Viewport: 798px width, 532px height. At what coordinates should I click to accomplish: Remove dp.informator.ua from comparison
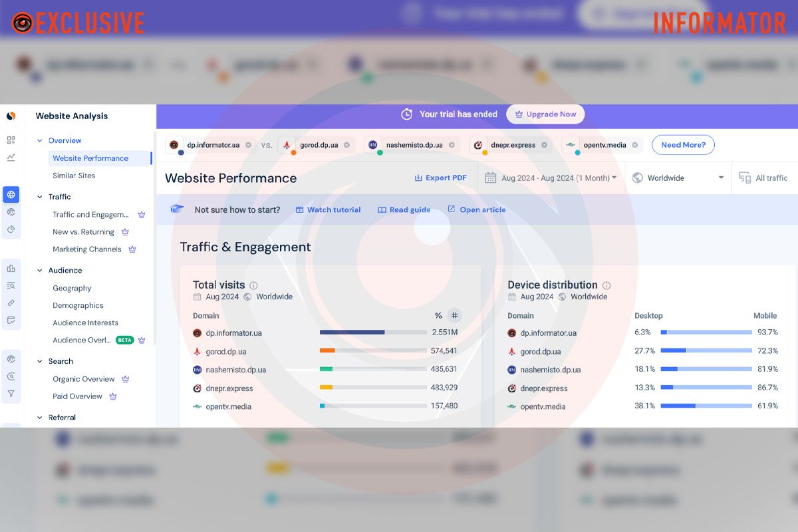(x=248, y=145)
